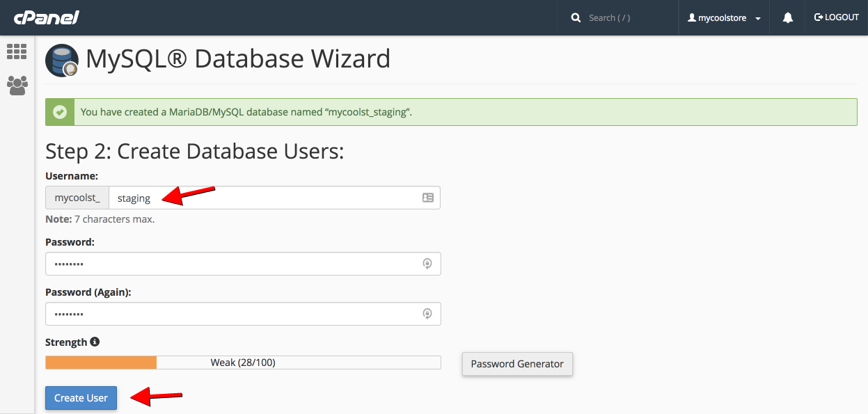The width and height of the screenshot is (868, 414).
Task: Click the search magnifier icon
Action: tap(576, 17)
